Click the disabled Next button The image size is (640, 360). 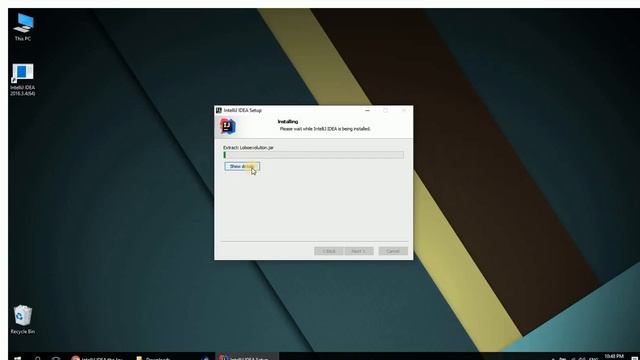pyautogui.click(x=359, y=251)
